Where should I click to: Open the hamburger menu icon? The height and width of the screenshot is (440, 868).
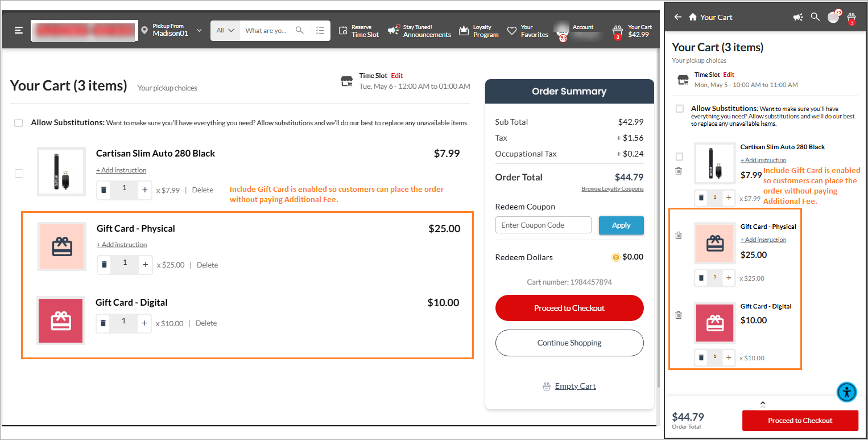(19, 30)
